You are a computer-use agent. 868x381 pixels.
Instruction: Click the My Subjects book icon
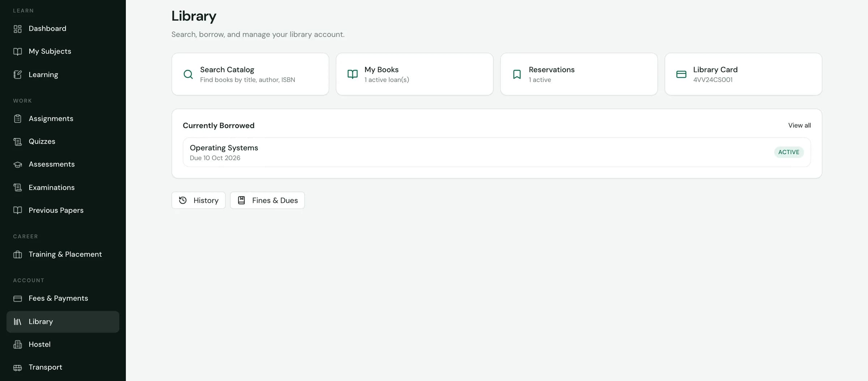pyautogui.click(x=17, y=51)
